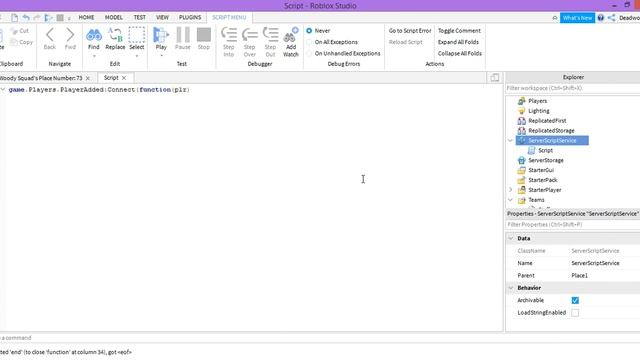This screenshot has height=360, width=640.
Task: Click Toggle Comment action
Action: [459, 31]
